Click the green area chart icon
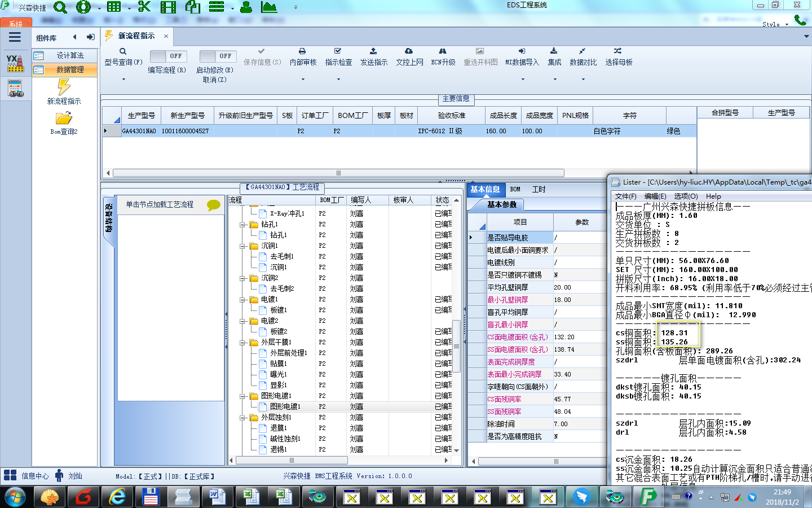 [x=269, y=7]
